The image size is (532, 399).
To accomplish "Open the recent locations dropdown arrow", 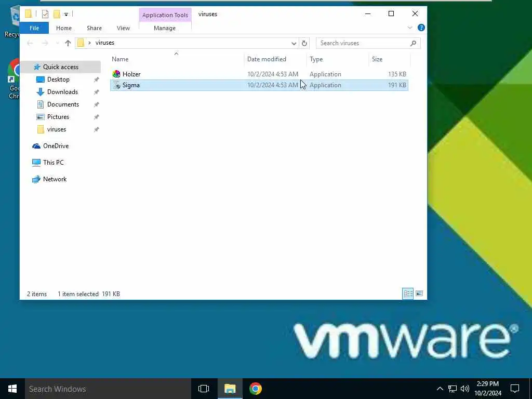I will point(57,43).
